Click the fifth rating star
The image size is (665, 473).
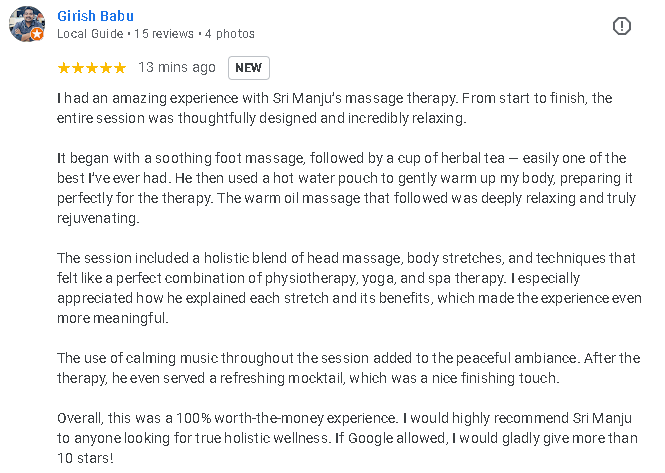tap(120, 68)
